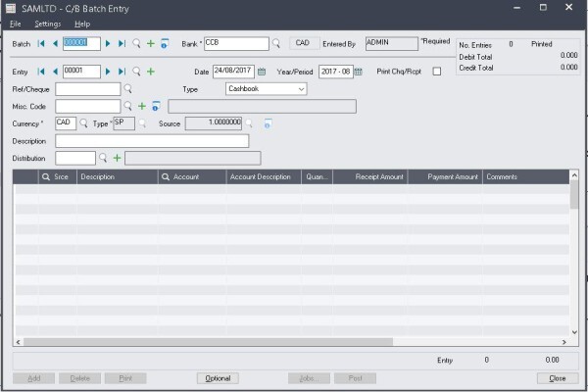Focus the Description field

152,141
